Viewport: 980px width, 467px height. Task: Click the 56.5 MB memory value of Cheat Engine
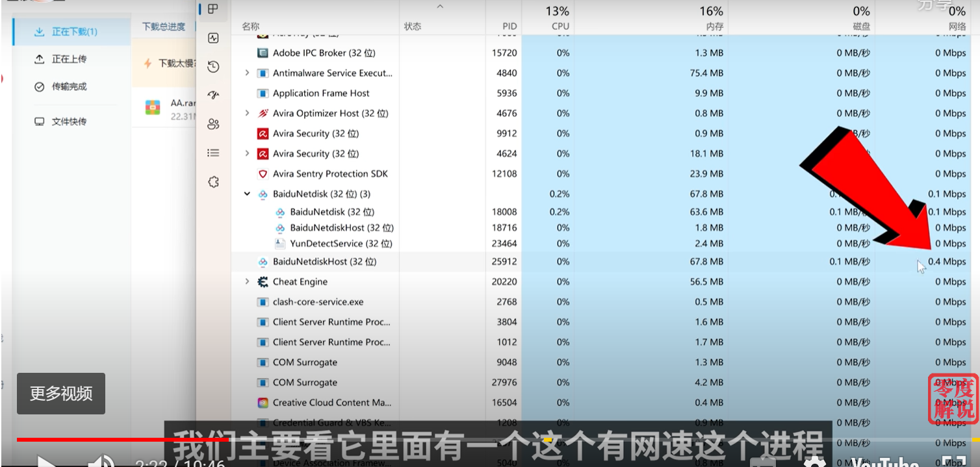pos(706,282)
